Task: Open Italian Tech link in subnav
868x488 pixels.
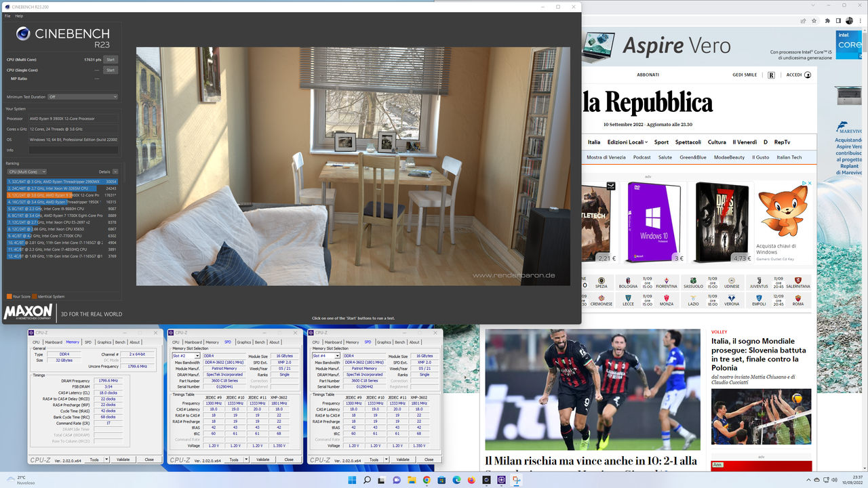Action: [x=789, y=157]
